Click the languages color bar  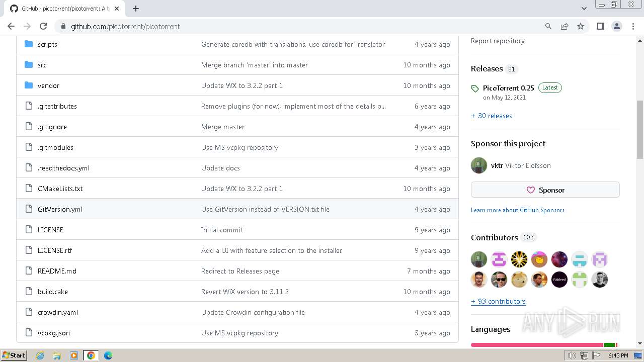(x=545, y=345)
